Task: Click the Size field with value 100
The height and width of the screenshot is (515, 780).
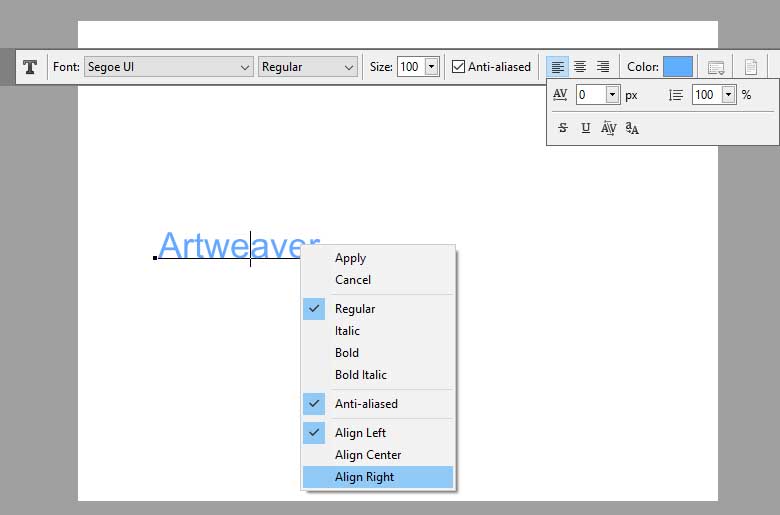Action: (411, 67)
